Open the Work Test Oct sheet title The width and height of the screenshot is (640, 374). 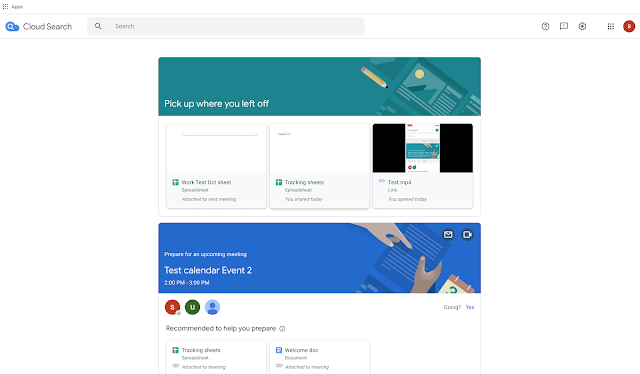click(206, 183)
